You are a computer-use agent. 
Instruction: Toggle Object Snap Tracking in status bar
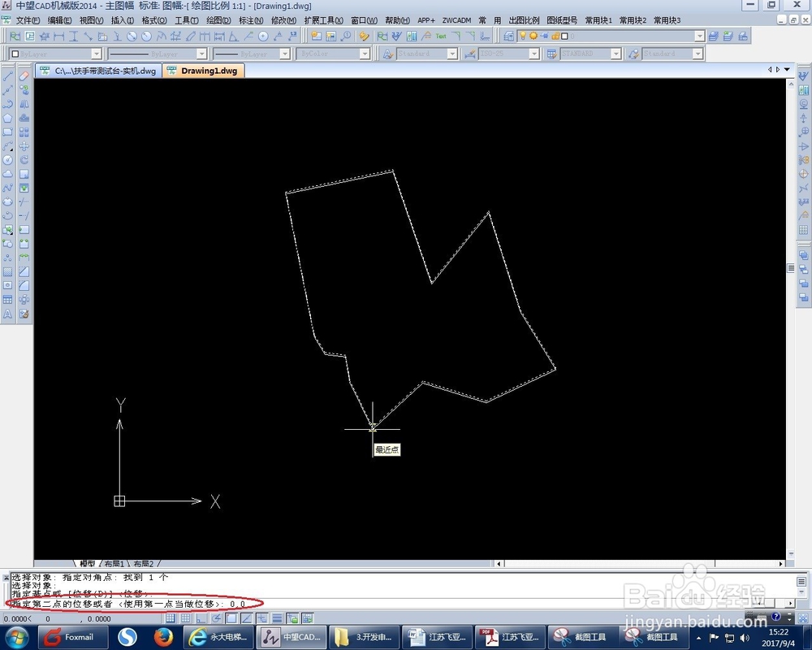tap(247, 617)
